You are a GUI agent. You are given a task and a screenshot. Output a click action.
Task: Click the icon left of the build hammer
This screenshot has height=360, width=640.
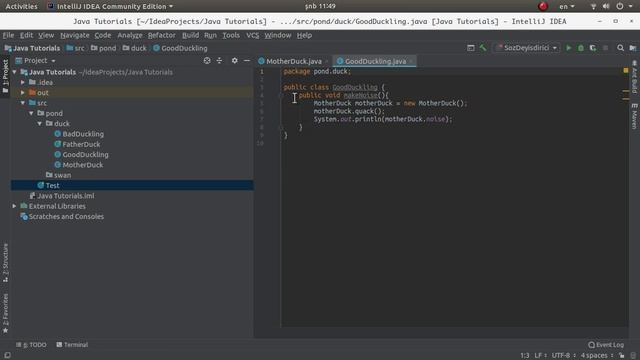(471, 48)
